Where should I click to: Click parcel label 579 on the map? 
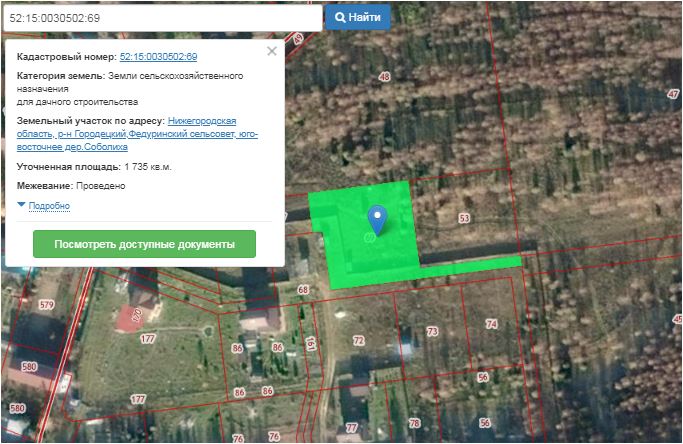coord(45,304)
